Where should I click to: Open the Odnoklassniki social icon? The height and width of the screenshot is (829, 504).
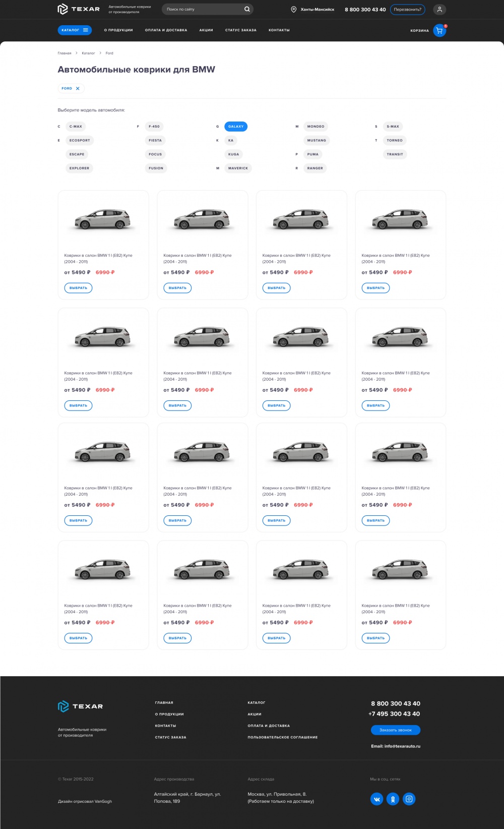pyautogui.click(x=393, y=799)
